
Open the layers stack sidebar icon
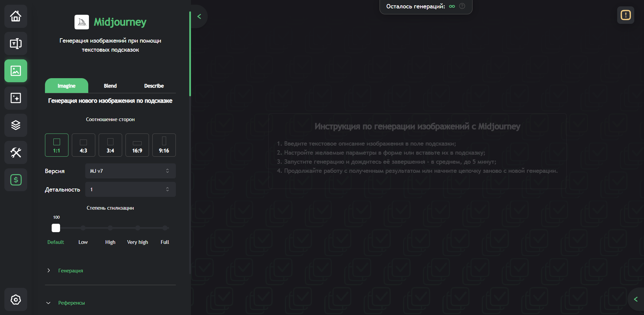[x=16, y=125]
